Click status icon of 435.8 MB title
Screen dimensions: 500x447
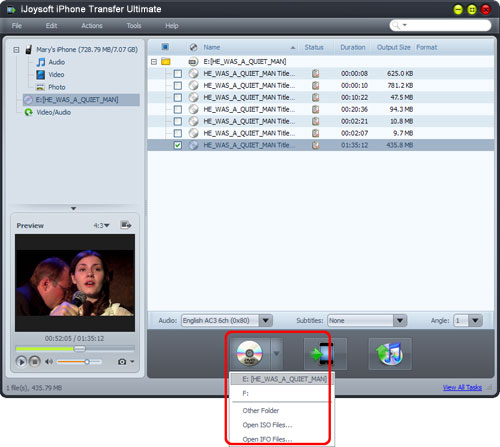coord(315,145)
